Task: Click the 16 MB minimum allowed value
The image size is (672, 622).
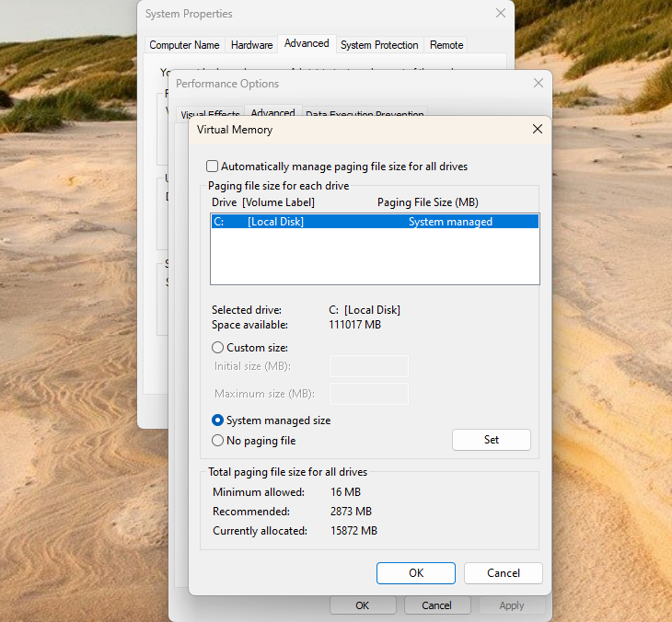Action: tap(345, 492)
